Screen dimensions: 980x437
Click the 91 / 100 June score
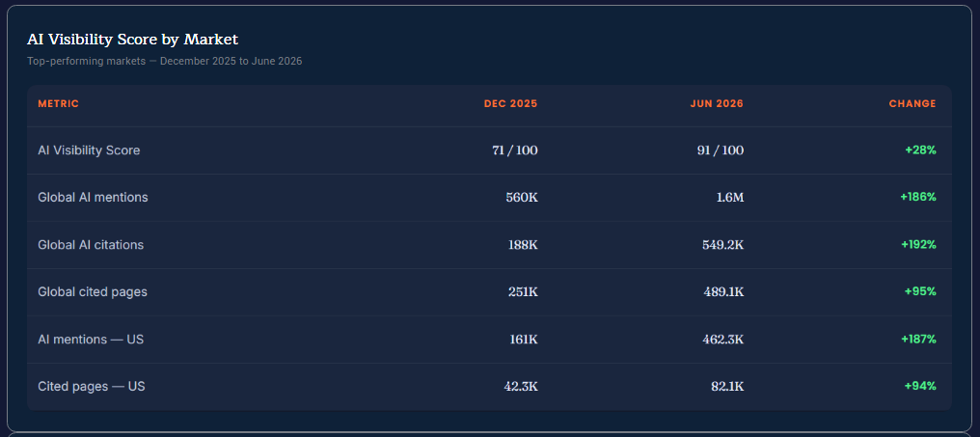720,150
